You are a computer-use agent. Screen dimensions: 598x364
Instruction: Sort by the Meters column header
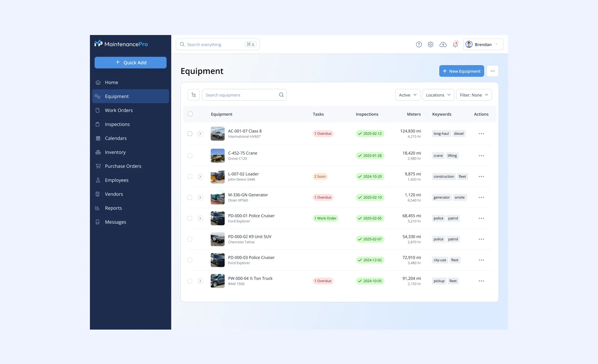(x=414, y=114)
